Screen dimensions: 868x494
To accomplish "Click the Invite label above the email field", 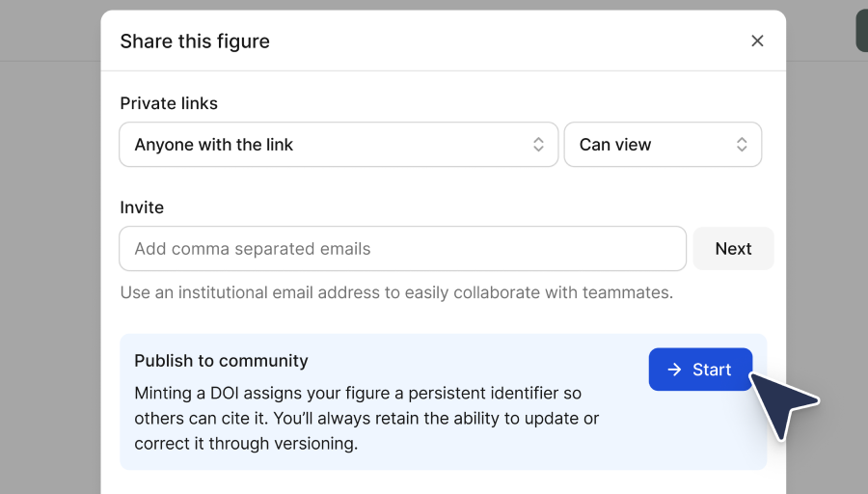I will (x=142, y=207).
